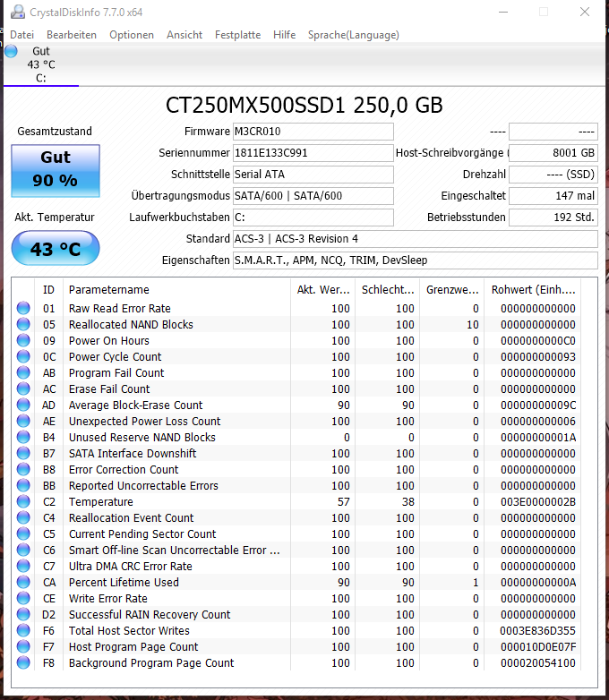Click the blue status orb next to Gut in drive bar
The image size is (609, 700).
11,51
